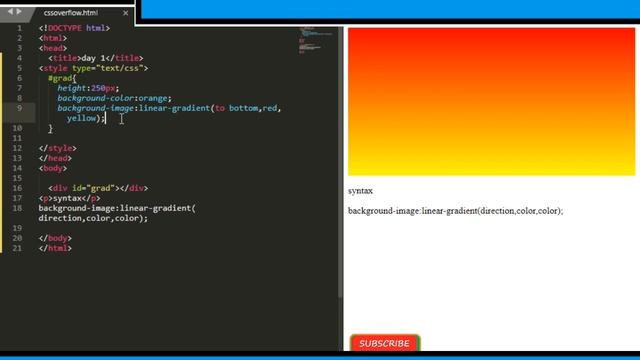Click 'linear-gradient(to bottom,red,' on line 9
The height and width of the screenshot is (360, 640).
210,108
